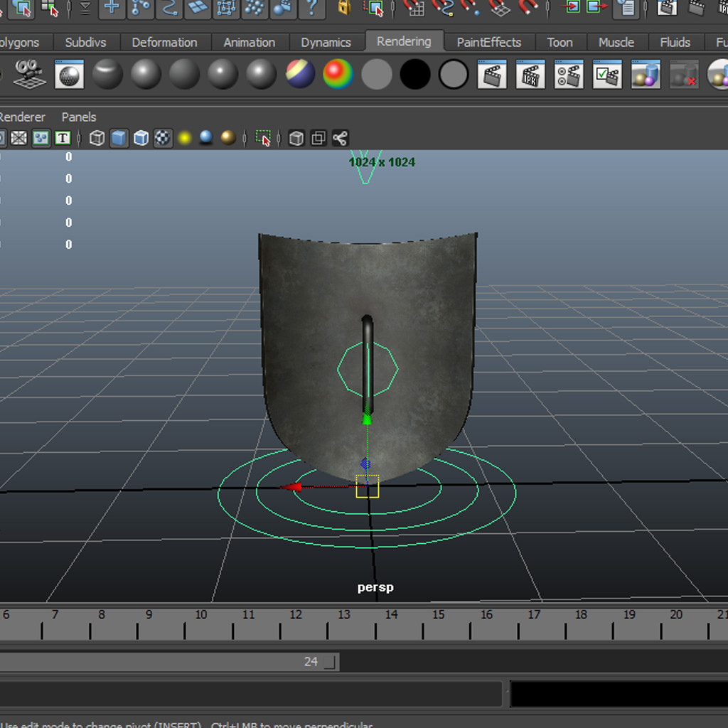The width and height of the screenshot is (728, 728).
Task: Render the current frame
Action: pos(493,74)
